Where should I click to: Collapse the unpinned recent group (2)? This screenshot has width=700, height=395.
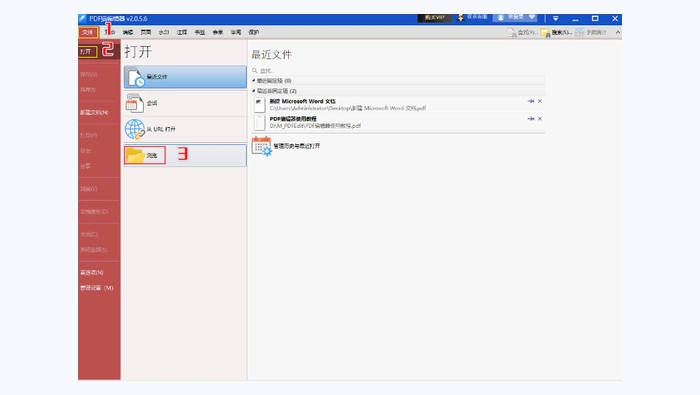click(254, 91)
